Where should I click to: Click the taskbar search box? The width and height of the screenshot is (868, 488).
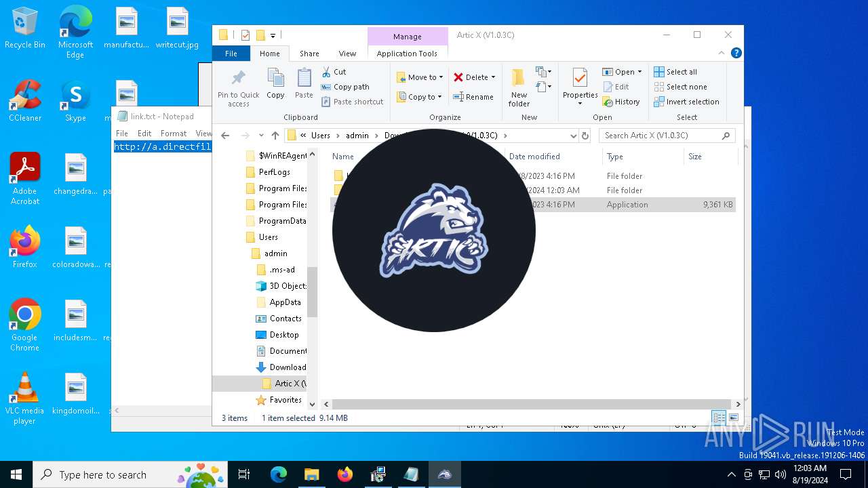tap(130, 474)
